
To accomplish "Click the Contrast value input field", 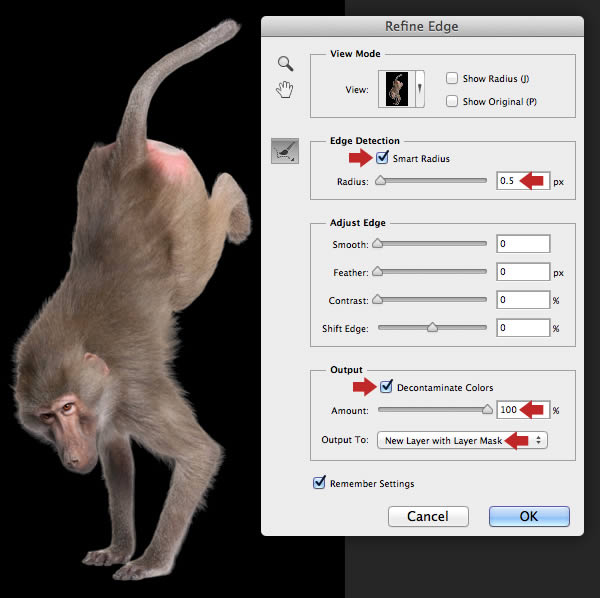I will pos(523,300).
